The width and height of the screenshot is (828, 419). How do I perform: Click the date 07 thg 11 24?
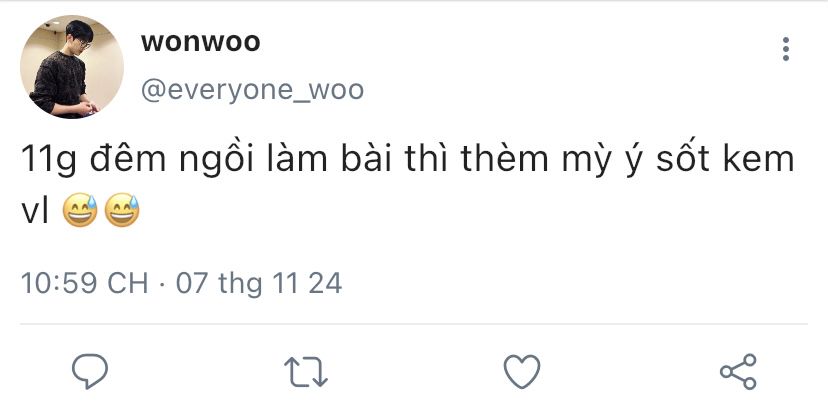(x=259, y=284)
